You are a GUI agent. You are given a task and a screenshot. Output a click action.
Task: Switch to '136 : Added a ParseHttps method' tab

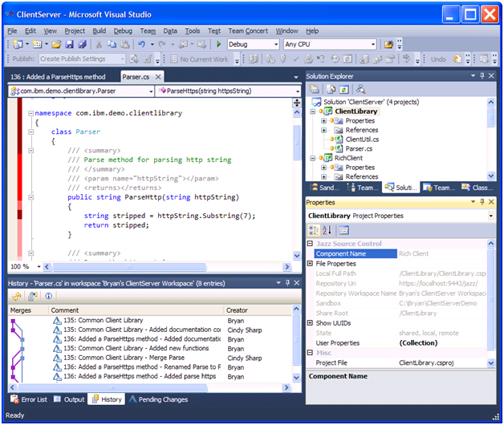58,77
